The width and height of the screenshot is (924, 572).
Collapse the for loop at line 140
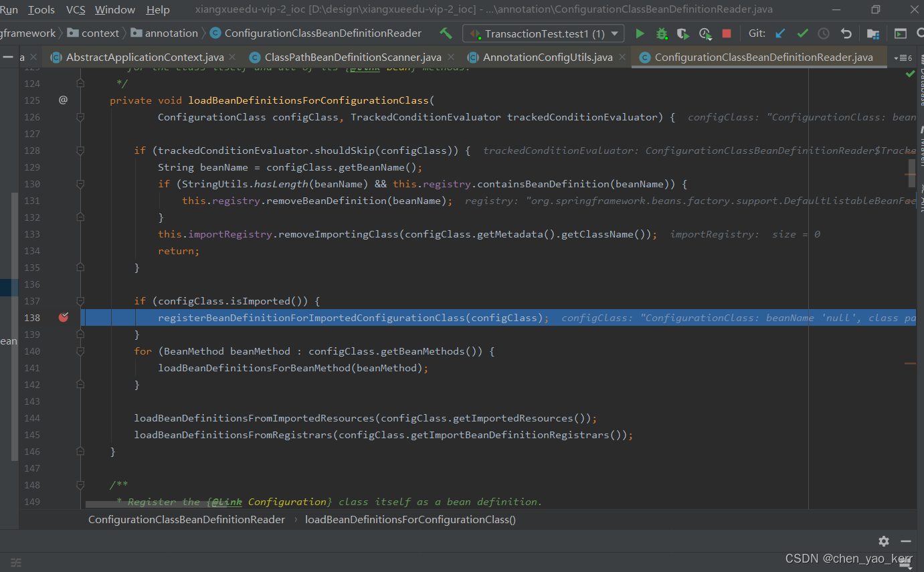(80, 351)
